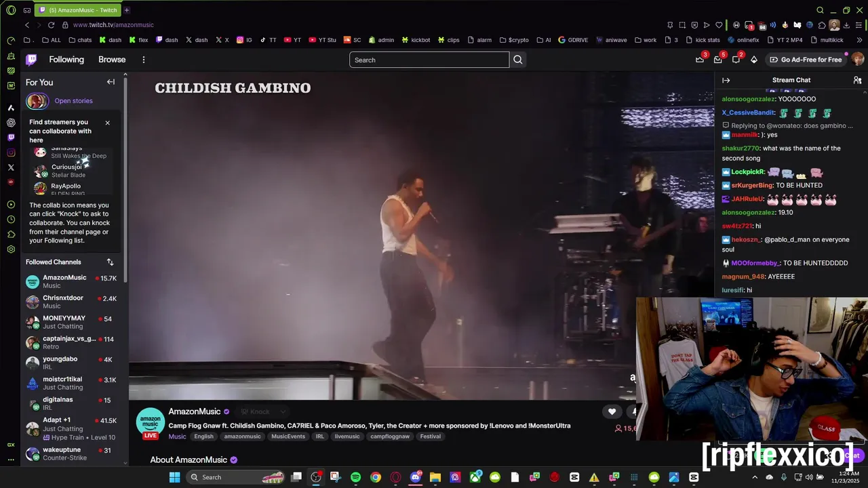Image resolution: width=868 pixels, height=488 pixels.
Task: Click the livemusic tag
Action: pos(347,436)
